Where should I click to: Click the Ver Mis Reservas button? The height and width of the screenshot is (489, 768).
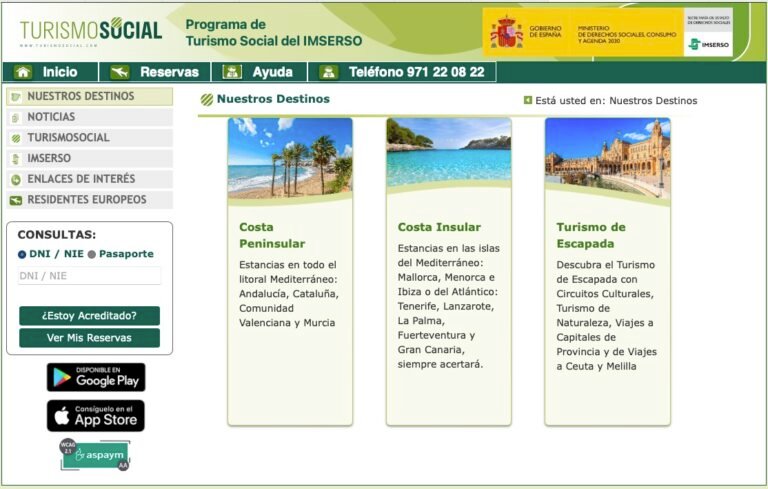click(x=90, y=338)
